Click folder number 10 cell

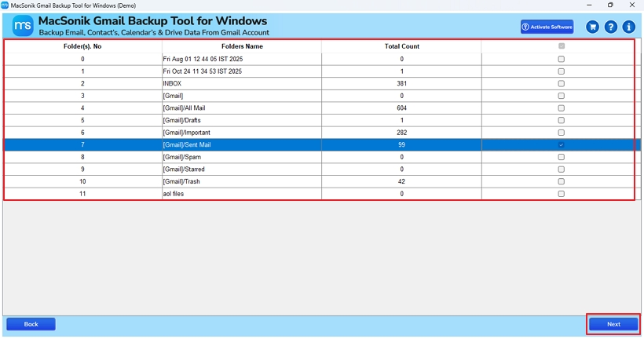tap(82, 181)
